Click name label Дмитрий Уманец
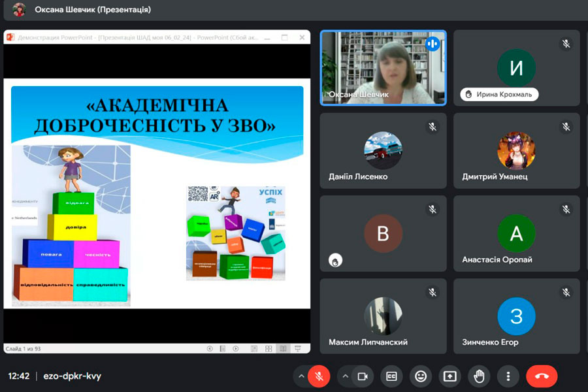588x392 pixels. click(495, 176)
